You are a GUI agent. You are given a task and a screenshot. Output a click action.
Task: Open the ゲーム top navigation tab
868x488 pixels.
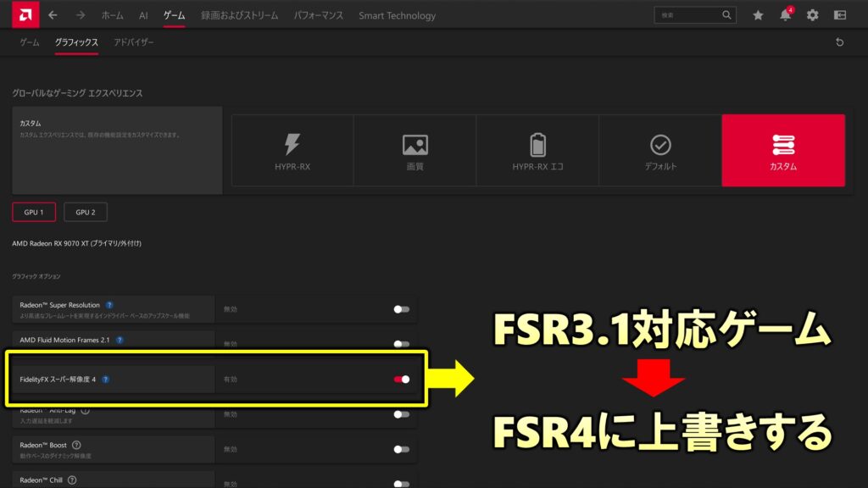175,15
